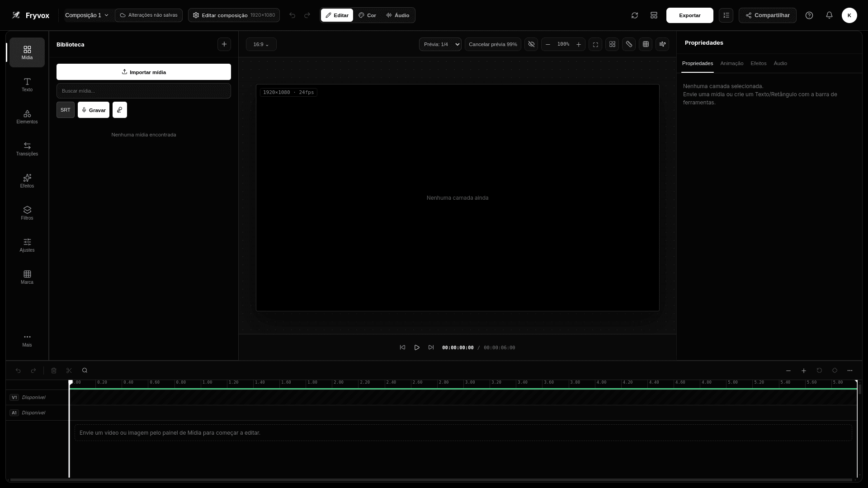Open the Transições panel
Image resolution: width=868 pixels, height=488 pixels.
pyautogui.click(x=27, y=149)
